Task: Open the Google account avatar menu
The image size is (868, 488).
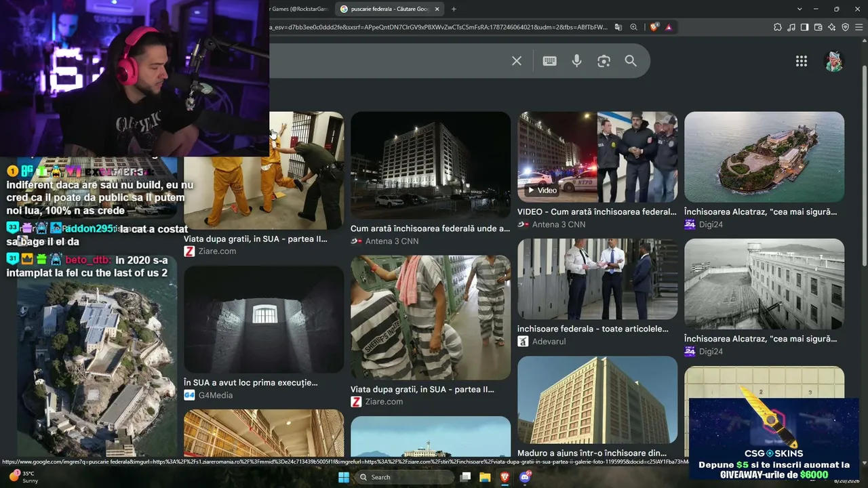Action: pos(833,61)
